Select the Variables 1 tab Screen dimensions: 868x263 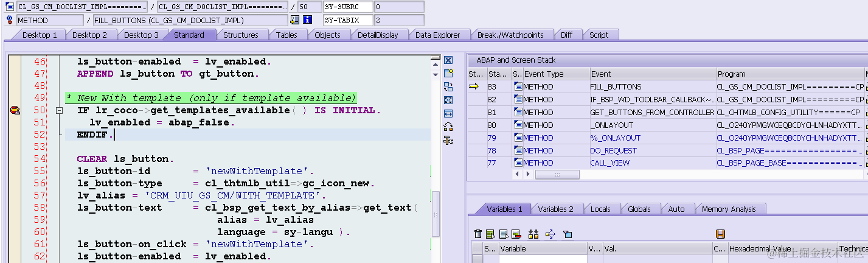pos(504,209)
